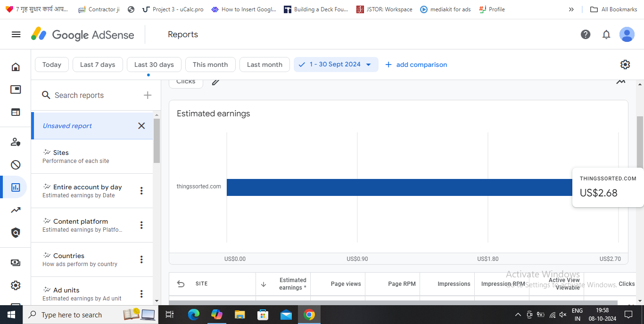The height and width of the screenshot is (324, 644).
Task: Select the Today date filter
Action: click(52, 65)
